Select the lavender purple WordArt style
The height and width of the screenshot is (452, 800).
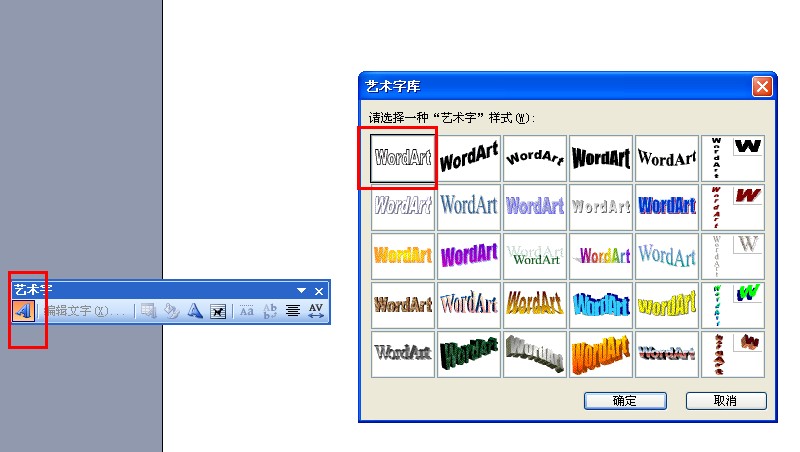535,207
